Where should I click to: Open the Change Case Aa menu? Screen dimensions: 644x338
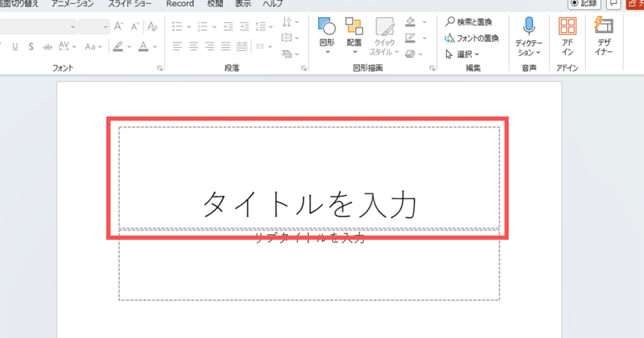[x=93, y=46]
